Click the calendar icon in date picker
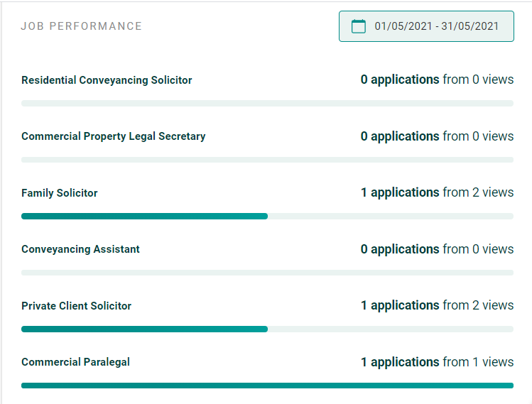The height and width of the screenshot is (404, 532). pos(358,26)
